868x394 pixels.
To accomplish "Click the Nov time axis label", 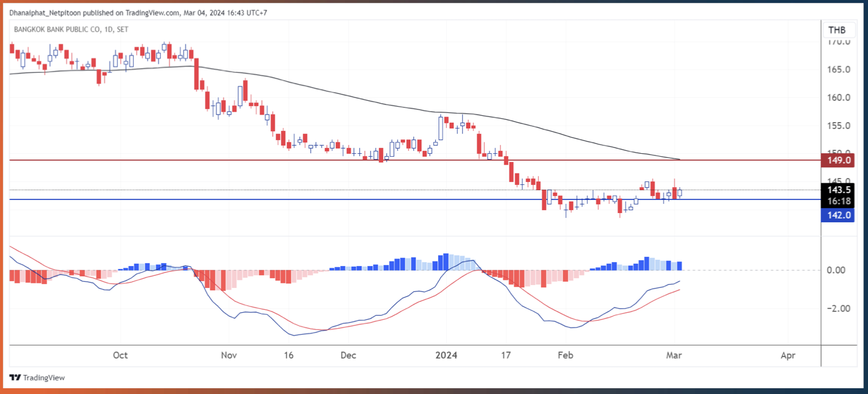I will [x=229, y=355].
